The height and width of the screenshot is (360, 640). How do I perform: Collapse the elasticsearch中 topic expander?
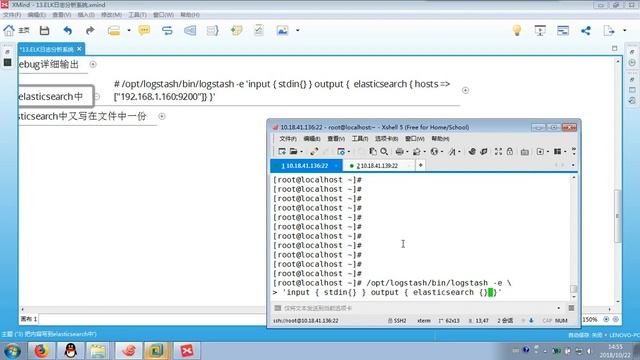coord(97,96)
